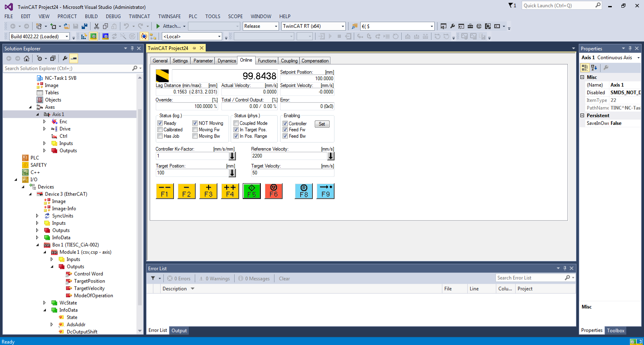Click the green F5 start button
The width and height of the screenshot is (644, 345).
click(252, 191)
